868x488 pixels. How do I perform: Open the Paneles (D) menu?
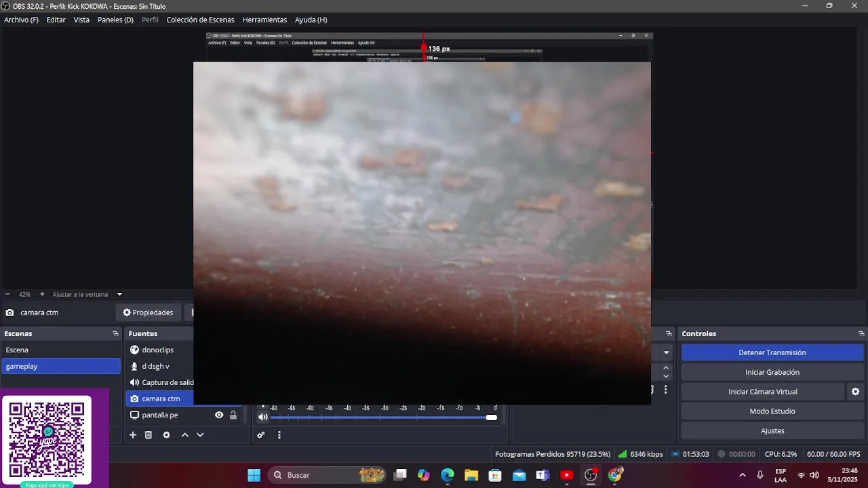(x=115, y=20)
